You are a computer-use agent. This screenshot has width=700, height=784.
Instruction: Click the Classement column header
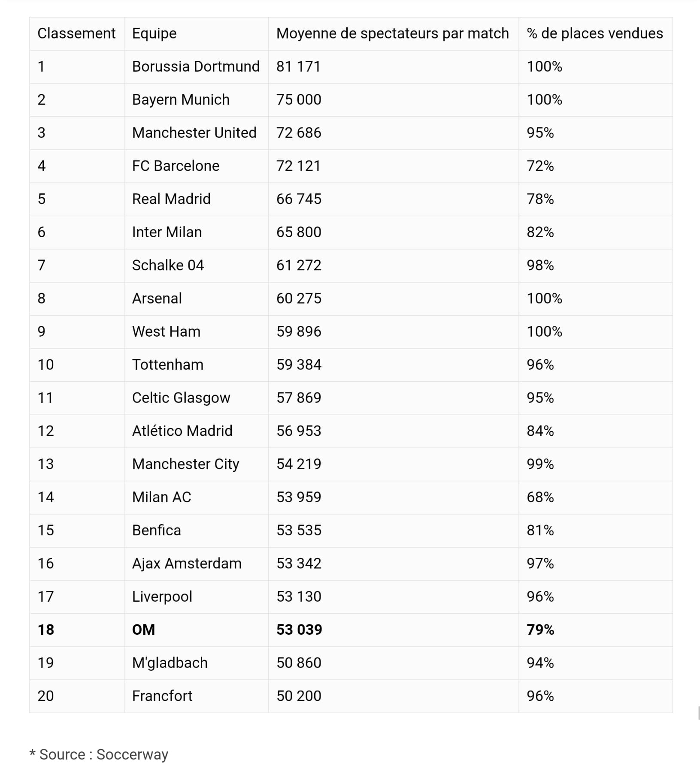(76, 33)
